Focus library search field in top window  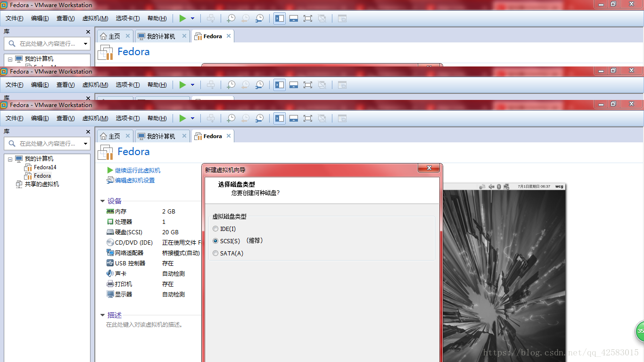coord(47,44)
